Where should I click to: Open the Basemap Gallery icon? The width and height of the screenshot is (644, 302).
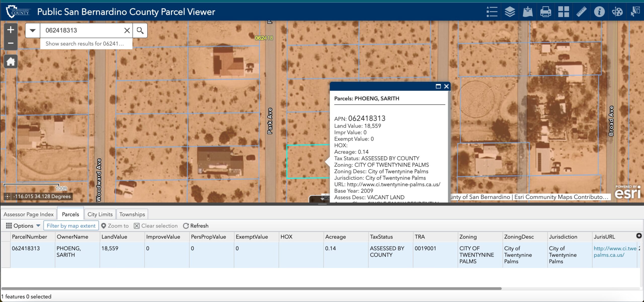[x=563, y=11]
